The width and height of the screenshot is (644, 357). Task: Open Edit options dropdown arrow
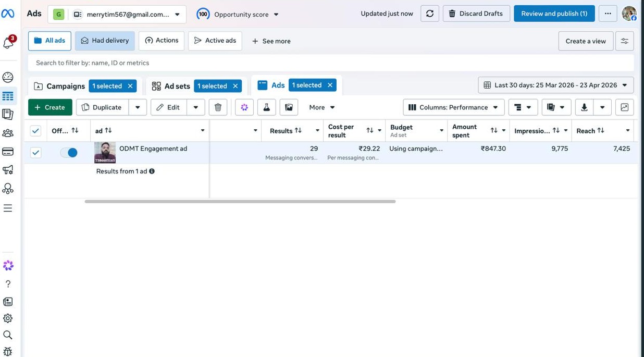(x=195, y=107)
